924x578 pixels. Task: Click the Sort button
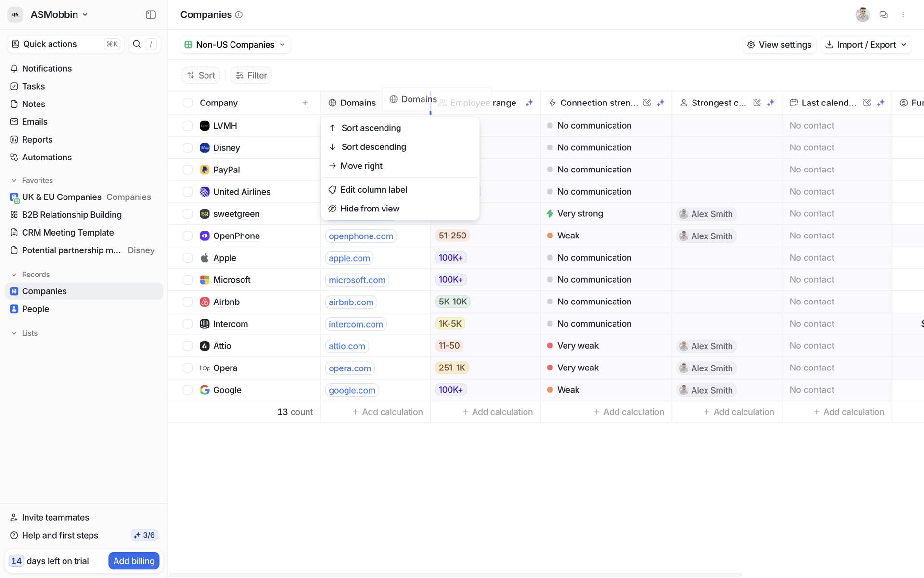click(x=201, y=75)
